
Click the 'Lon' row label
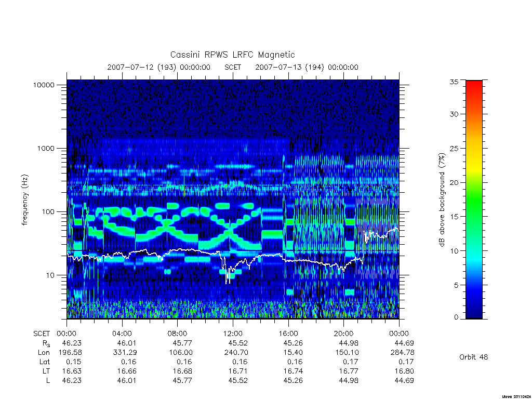[x=44, y=353]
